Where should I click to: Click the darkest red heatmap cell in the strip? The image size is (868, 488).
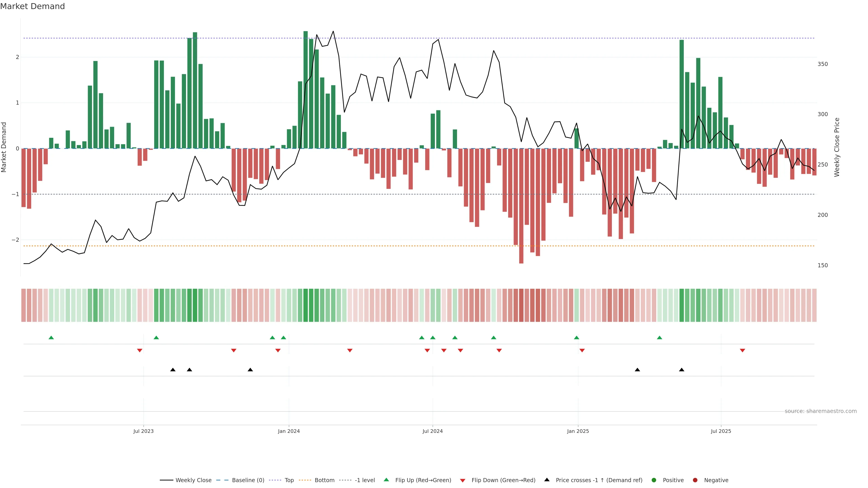[521, 305]
